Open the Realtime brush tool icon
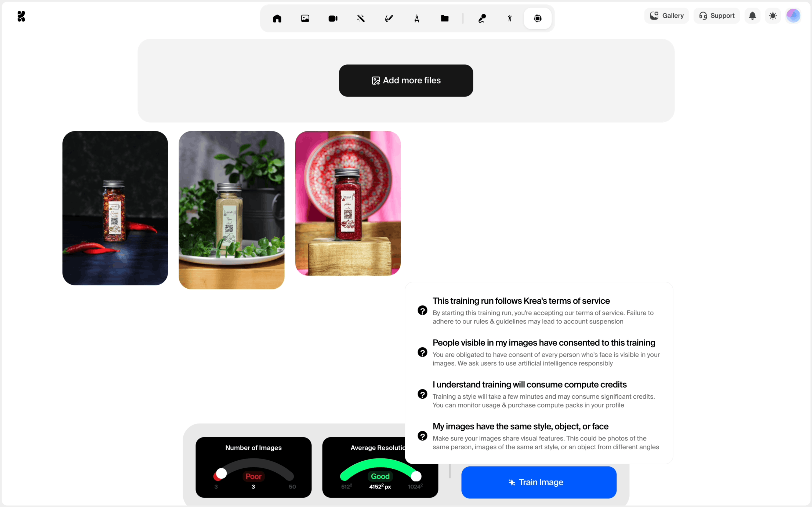This screenshot has width=812, height=507. pyautogui.click(x=389, y=19)
